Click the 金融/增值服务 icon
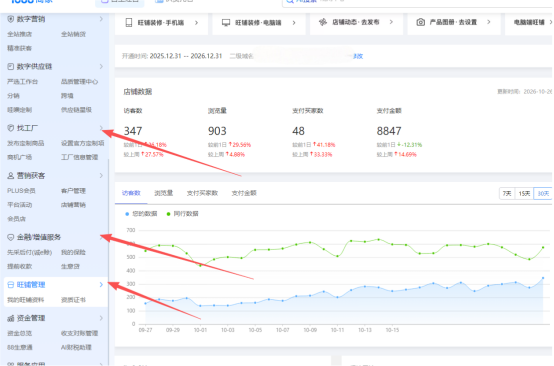The width and height of the screenshot is (554, 366). [11, 237]
